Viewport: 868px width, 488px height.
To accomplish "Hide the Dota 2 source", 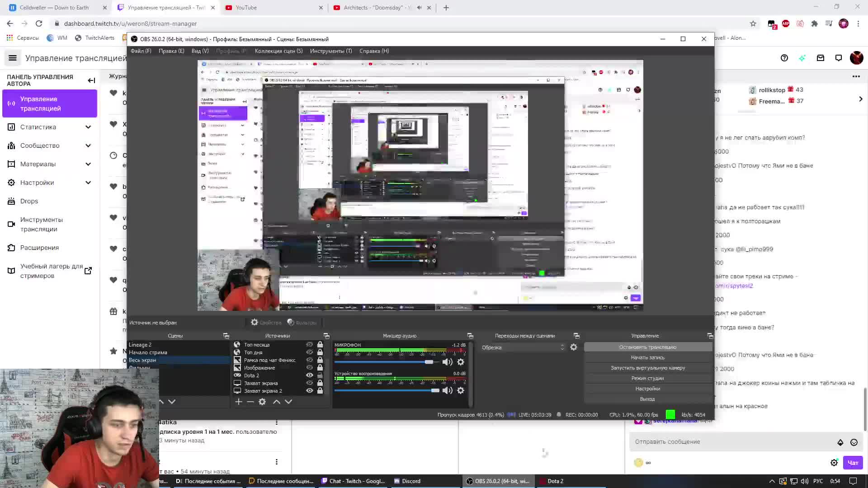I will pyautogui.click(x=310, y=375).
